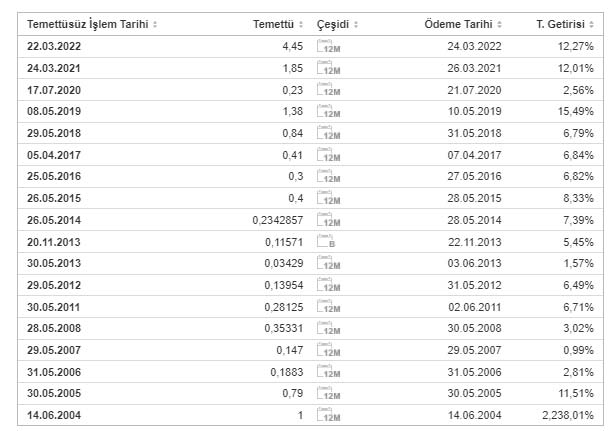The image size is (615, 431).
Task: Sort table by Çeşidi column
Action: click(x=337, y=23)
